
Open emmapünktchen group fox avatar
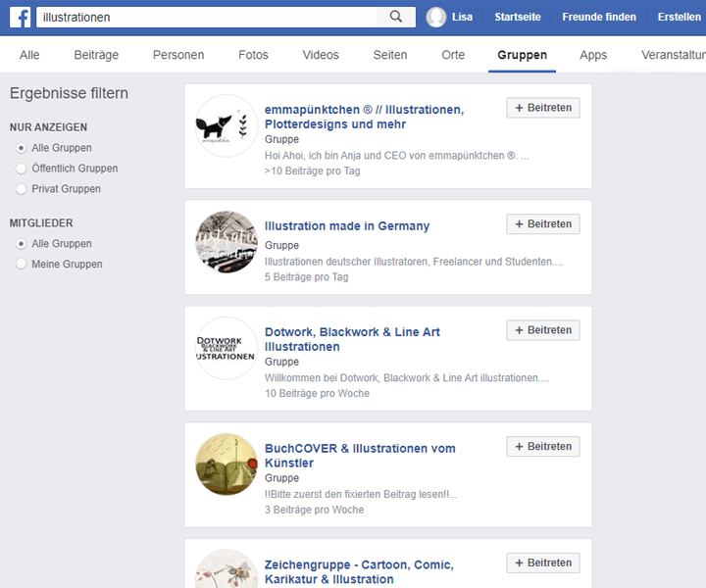tap(227, 125)
